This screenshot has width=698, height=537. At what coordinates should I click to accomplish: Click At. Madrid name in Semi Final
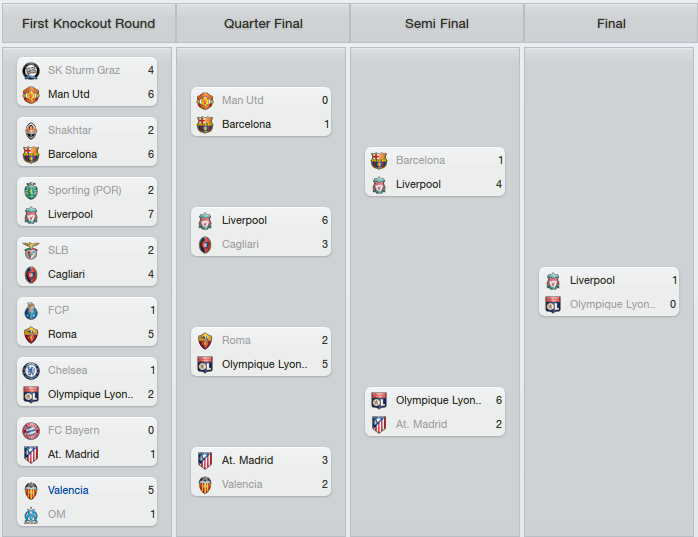click(421, 424)
